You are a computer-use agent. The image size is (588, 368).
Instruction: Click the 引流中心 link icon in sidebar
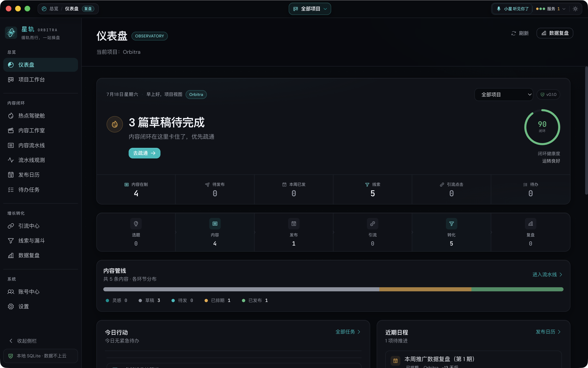tap(11, 226)
